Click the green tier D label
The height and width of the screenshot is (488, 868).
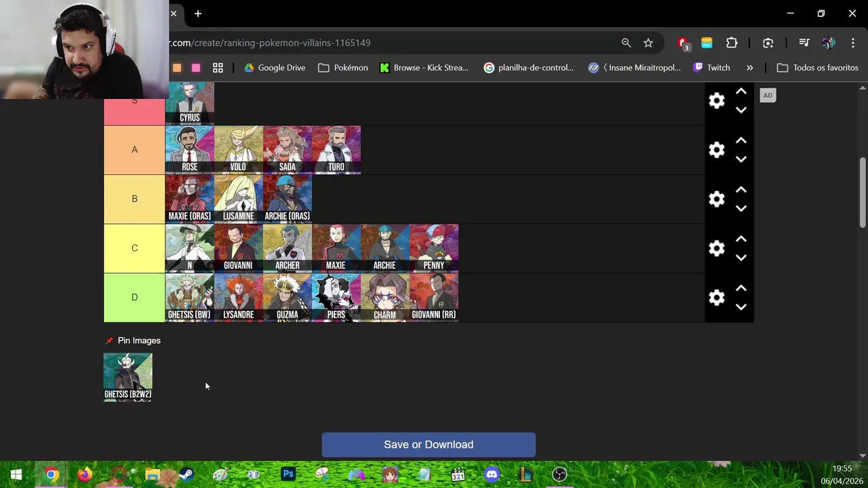(134, 298)
